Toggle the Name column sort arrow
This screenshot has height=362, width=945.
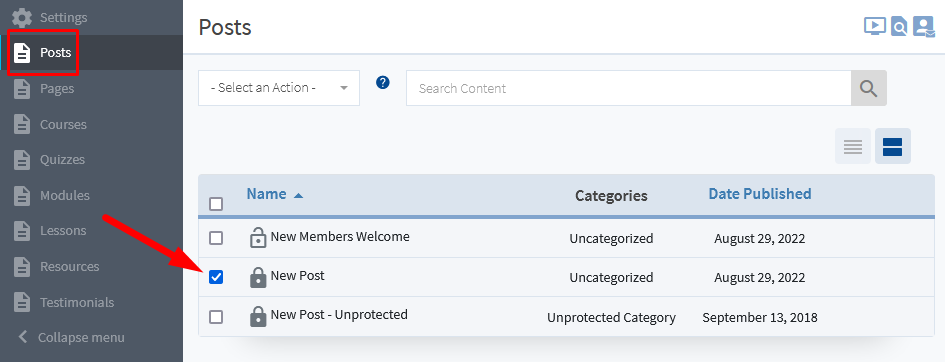(298, 195)
